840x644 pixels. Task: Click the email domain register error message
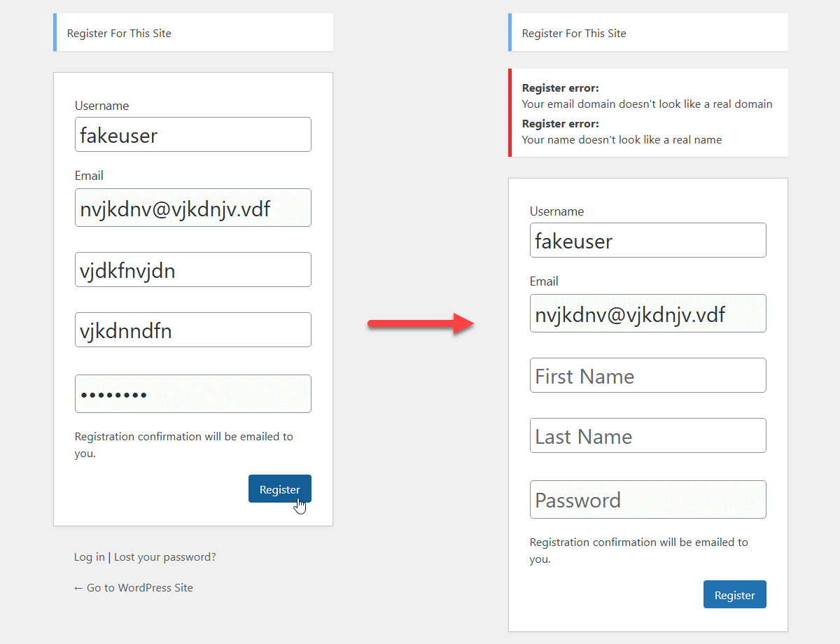tap(647, 104)
